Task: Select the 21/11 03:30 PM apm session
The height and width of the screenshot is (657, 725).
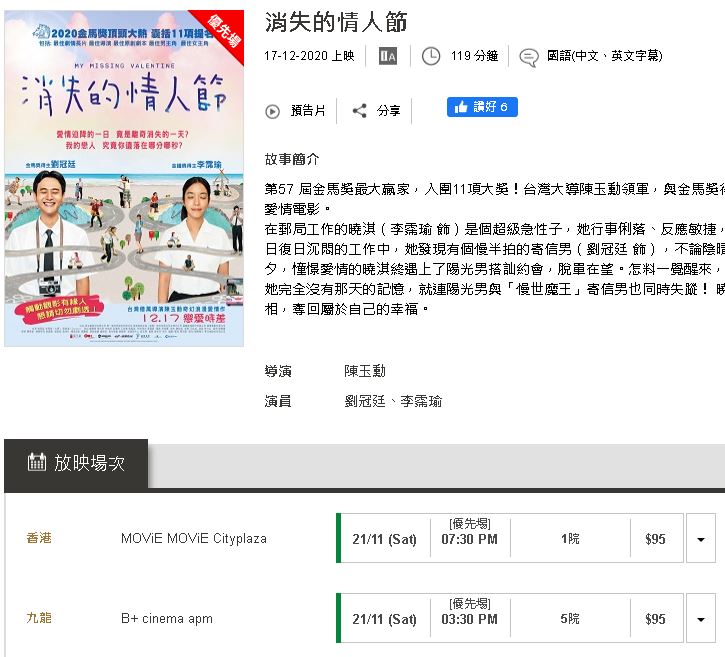Action: (510, 618)
